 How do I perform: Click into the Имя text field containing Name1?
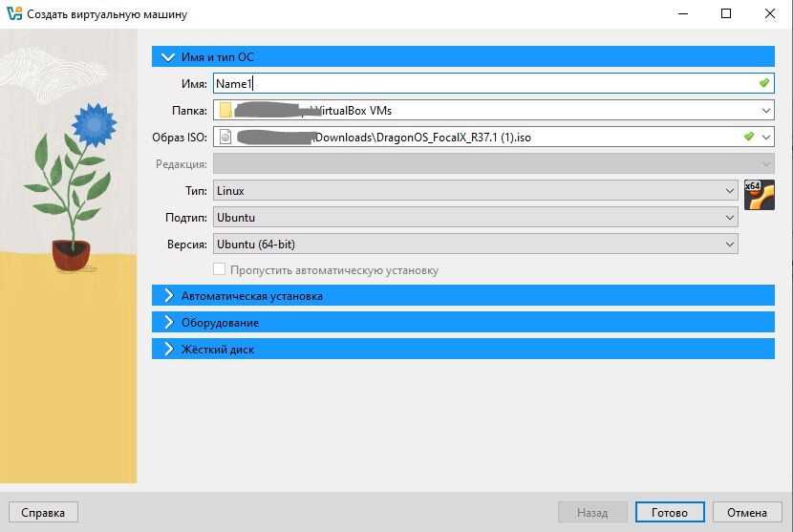tap(494, 83)
